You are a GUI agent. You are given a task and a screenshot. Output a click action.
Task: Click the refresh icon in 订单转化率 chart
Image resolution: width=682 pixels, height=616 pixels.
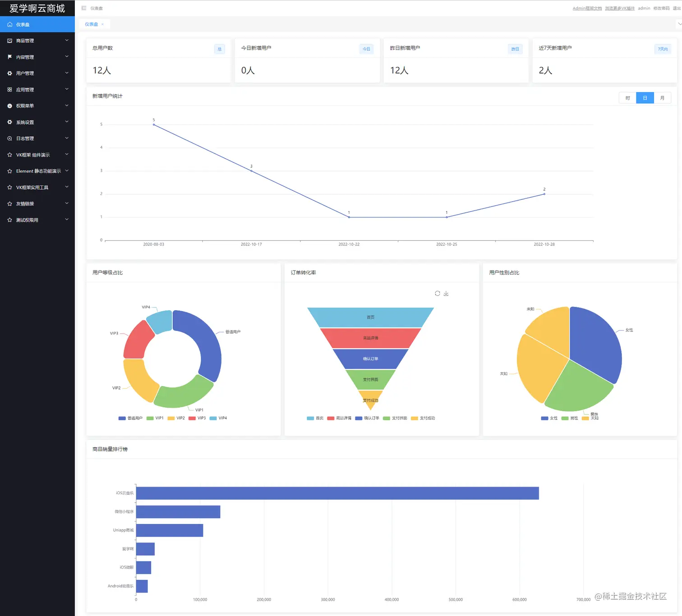(x=438, y=294)
